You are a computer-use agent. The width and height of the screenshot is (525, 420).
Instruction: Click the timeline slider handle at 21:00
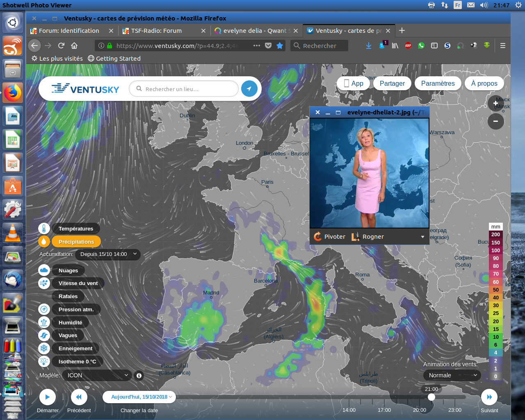[x=431, y=397]
